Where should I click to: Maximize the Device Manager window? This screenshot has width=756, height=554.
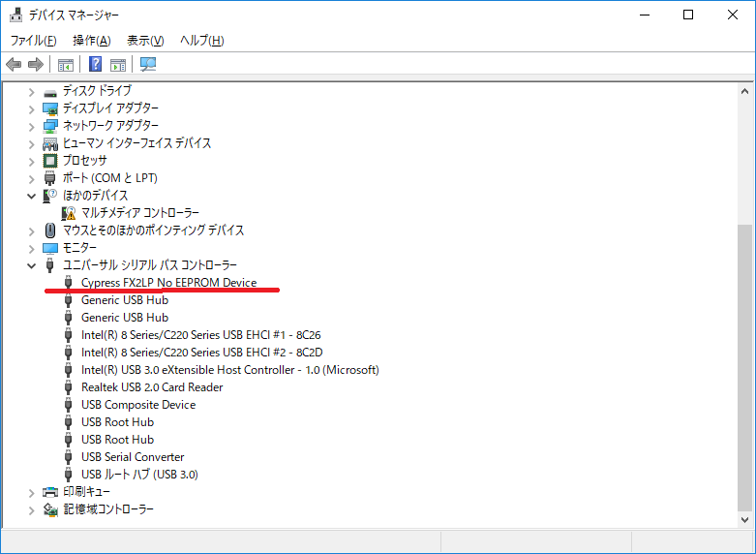click(x=688, y=15)
